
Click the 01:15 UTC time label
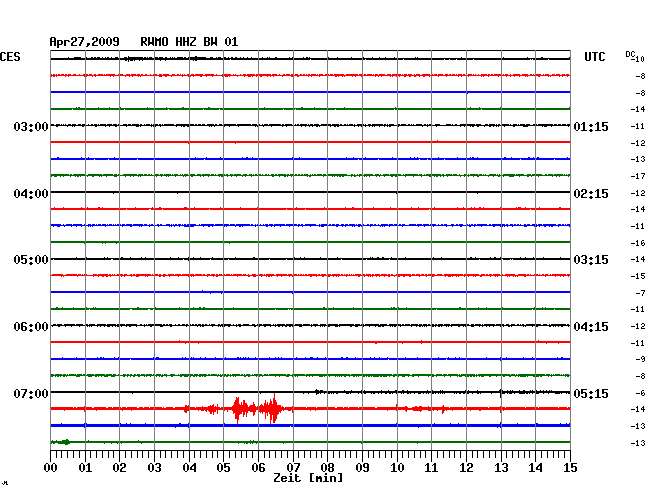(591, 127)
